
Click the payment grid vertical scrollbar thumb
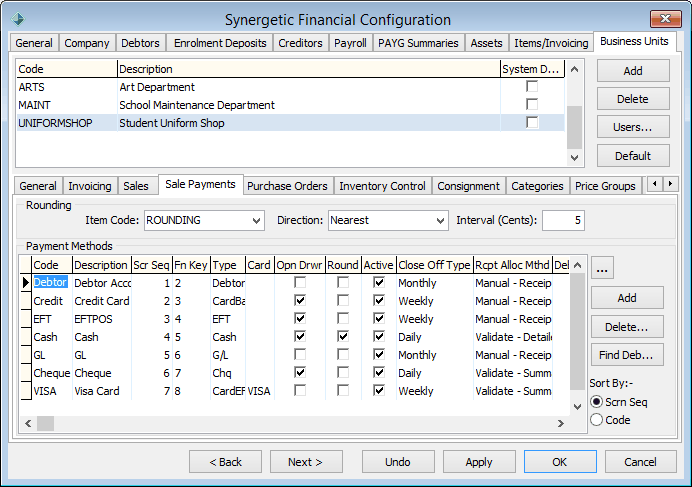pyautogui.click(x=577, y=331)
